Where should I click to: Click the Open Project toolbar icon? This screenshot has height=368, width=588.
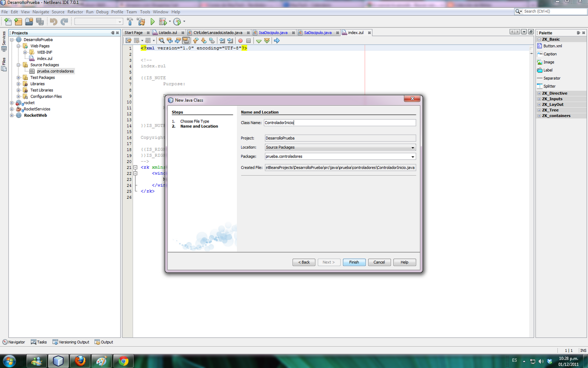click(x=29, y=22)
